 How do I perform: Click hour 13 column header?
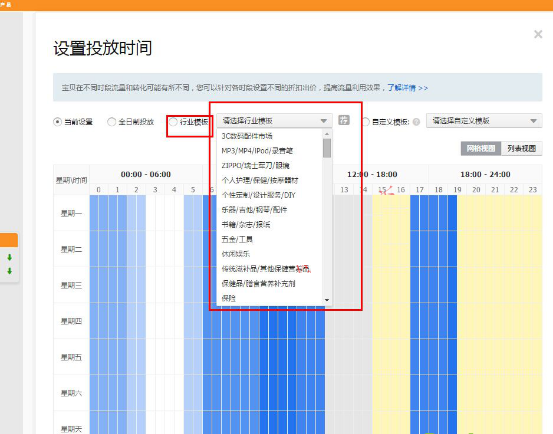tap(344, 190)
